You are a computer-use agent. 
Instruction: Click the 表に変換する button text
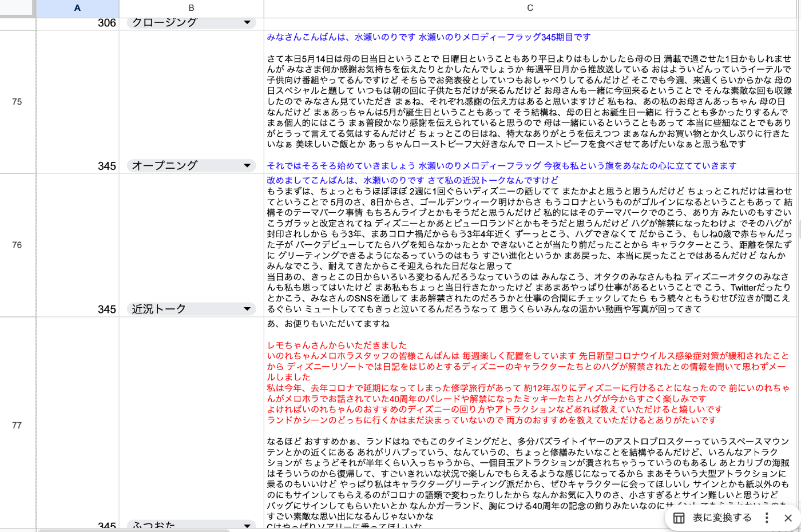click(722, 518)
